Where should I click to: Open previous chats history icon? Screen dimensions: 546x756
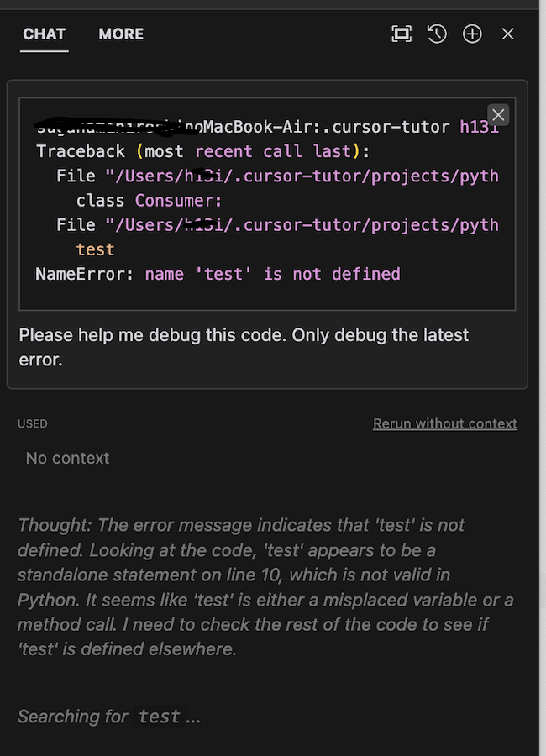tap(437, 34)
